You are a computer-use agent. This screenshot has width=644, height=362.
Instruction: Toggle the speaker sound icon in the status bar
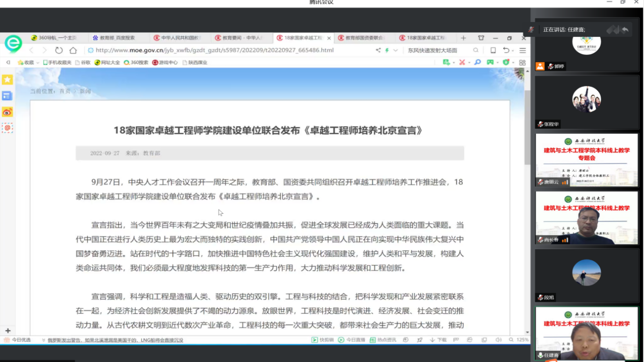tap(498, 340)
